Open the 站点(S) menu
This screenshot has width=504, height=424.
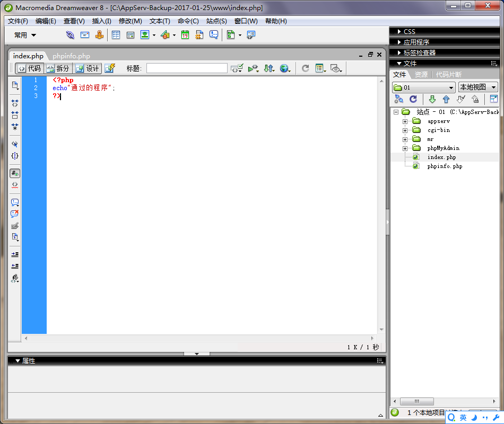[216, 21]
